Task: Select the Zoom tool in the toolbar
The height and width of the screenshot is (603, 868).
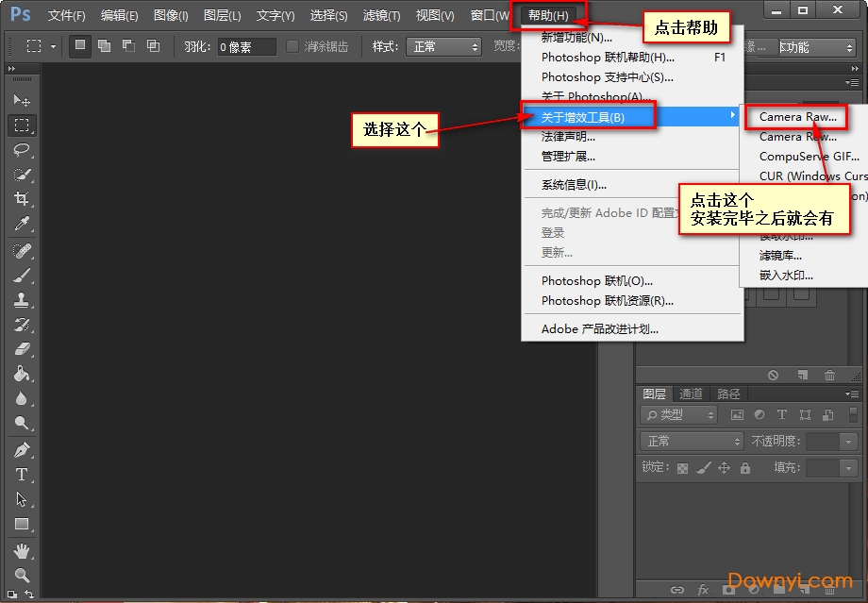Action: click(23, 573)
